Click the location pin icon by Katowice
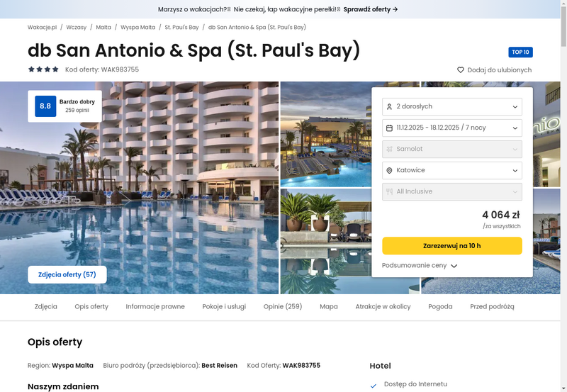567x392 pixels. coord(390,170)
